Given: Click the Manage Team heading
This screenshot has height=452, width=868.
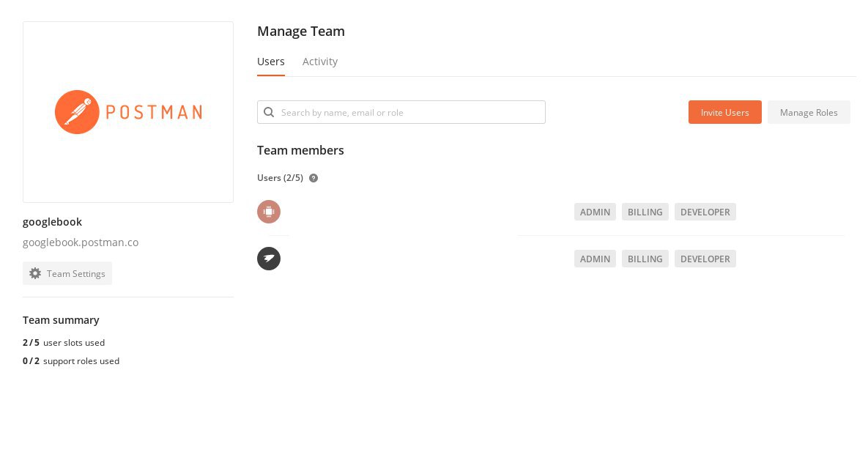Looking at the screenshot, I should pos(301,32).
